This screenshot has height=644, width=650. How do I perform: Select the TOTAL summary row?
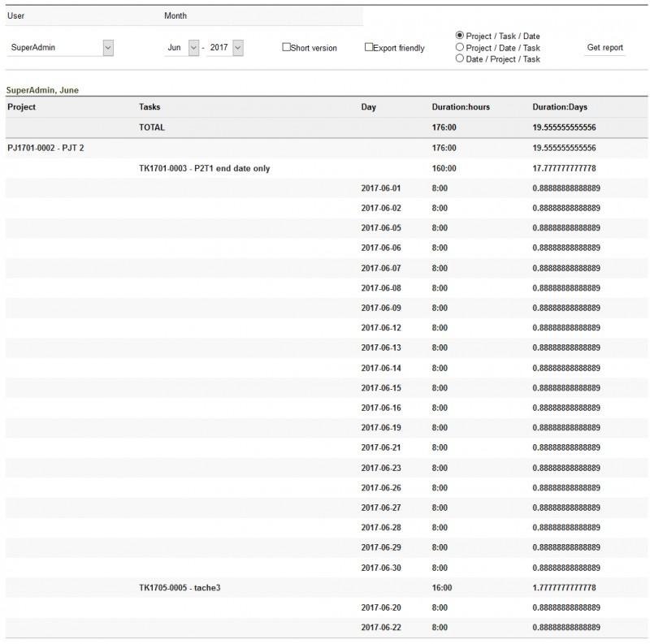click(x=151, y=128)
